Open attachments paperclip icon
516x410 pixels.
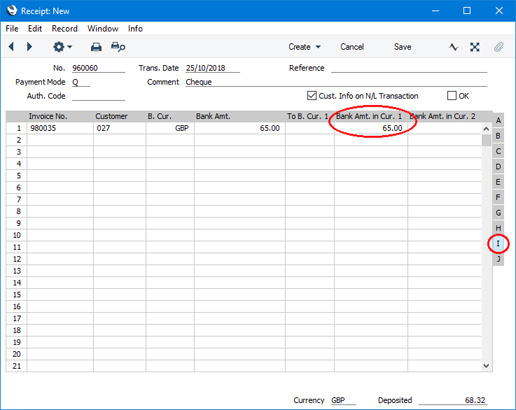pyautogui.click(x=499, y=47)
